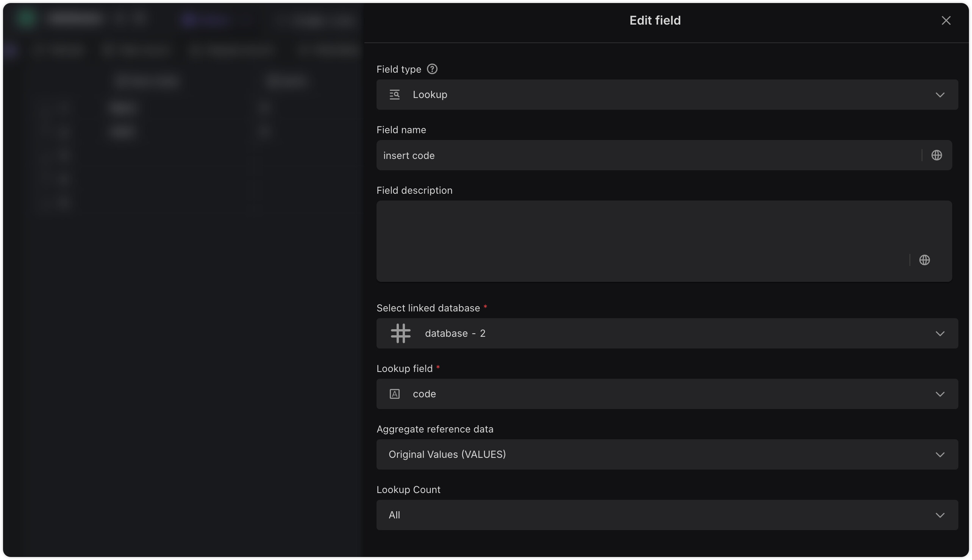Open the code lookup field dropdown
Viewport: 972px width, 560px height.
(x=655, y=394)
